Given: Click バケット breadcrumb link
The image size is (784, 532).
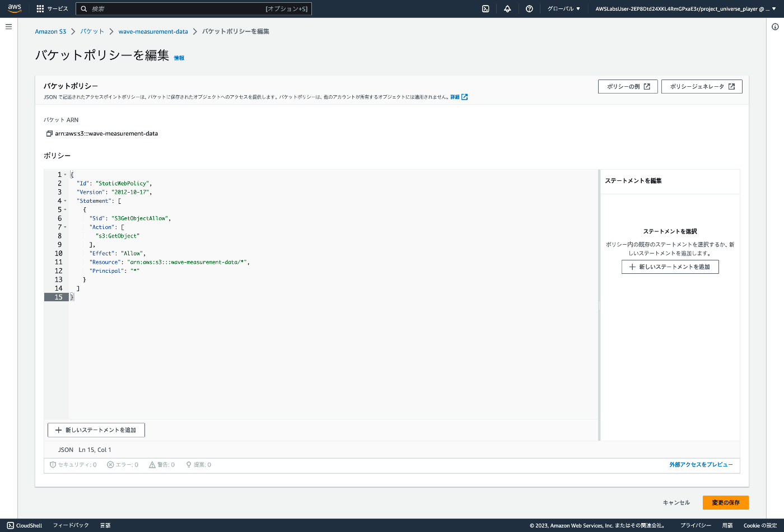Looking at the screenshot, I should click(92, 31).
